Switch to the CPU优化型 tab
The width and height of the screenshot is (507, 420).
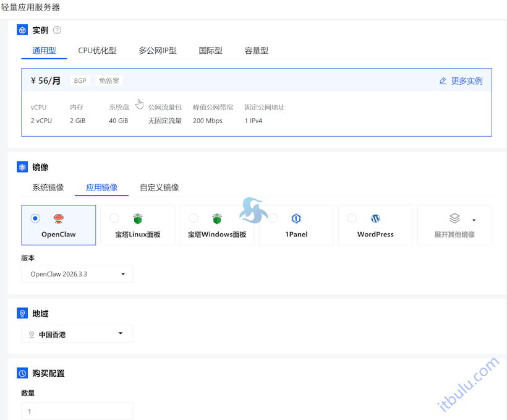coord(98,51)
